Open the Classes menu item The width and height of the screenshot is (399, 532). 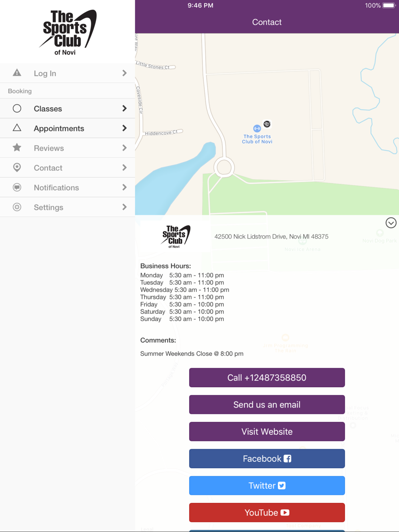point(67,108)
